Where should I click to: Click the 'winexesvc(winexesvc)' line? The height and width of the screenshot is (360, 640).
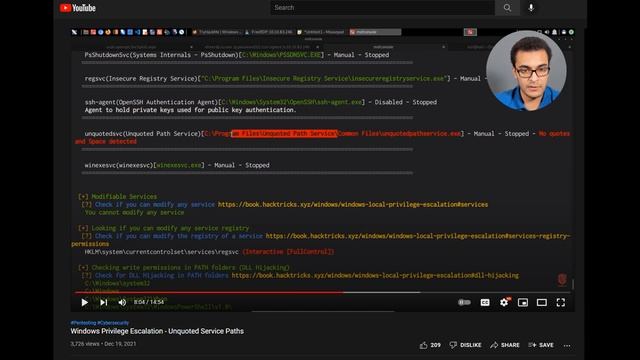177,165
